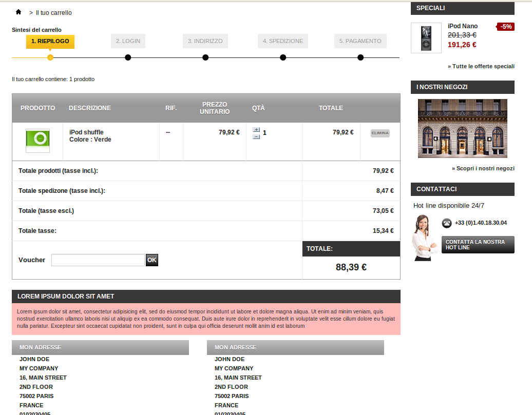Click the Totale prodotti (tasse incl.) label
The height and width of the screenshot is (415, 532).
(x=58, y=171)
